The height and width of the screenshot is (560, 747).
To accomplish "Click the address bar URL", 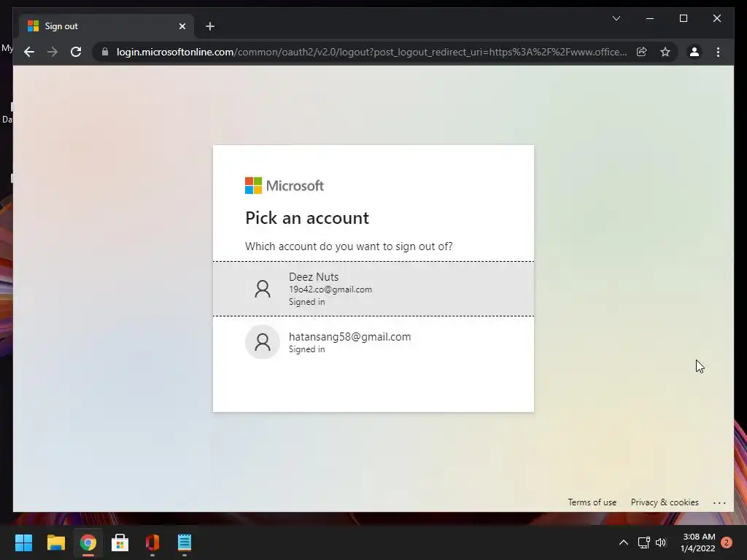I will 371,52.
